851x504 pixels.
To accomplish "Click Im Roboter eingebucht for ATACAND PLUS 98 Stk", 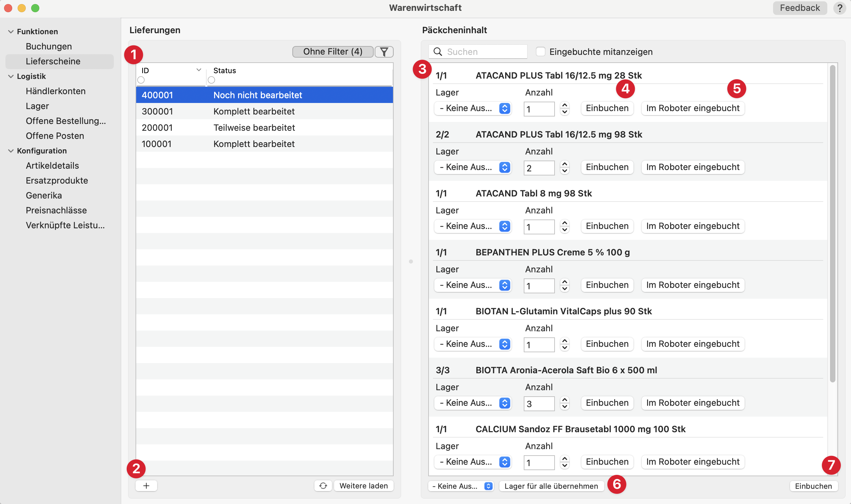I will [x=693, y=167].
